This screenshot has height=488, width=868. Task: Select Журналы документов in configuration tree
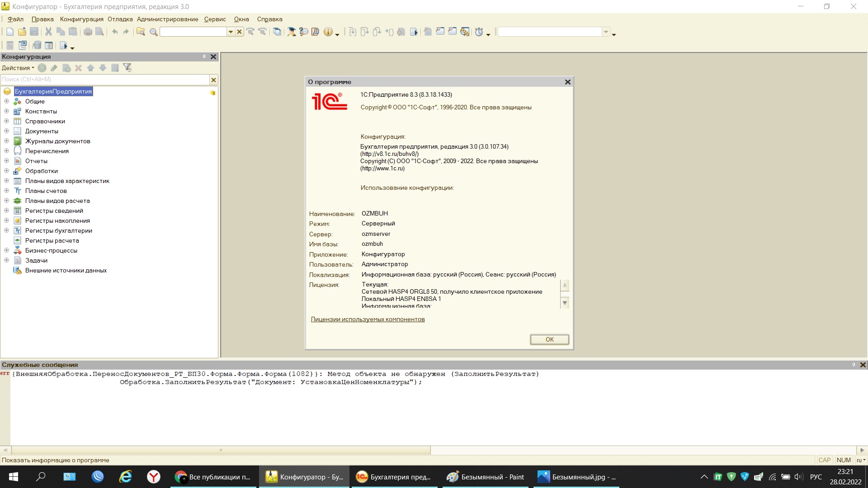click(58, 141)
